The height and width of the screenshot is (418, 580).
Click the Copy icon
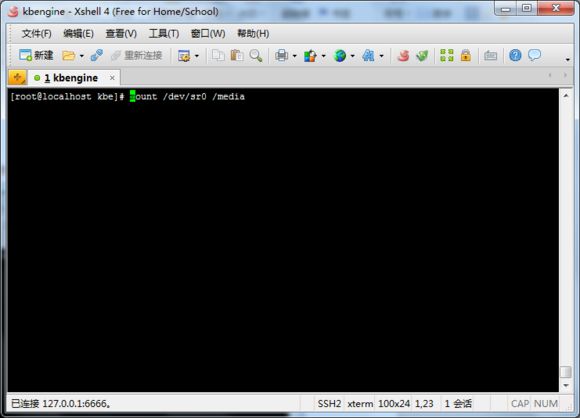(x=218, y=55)
